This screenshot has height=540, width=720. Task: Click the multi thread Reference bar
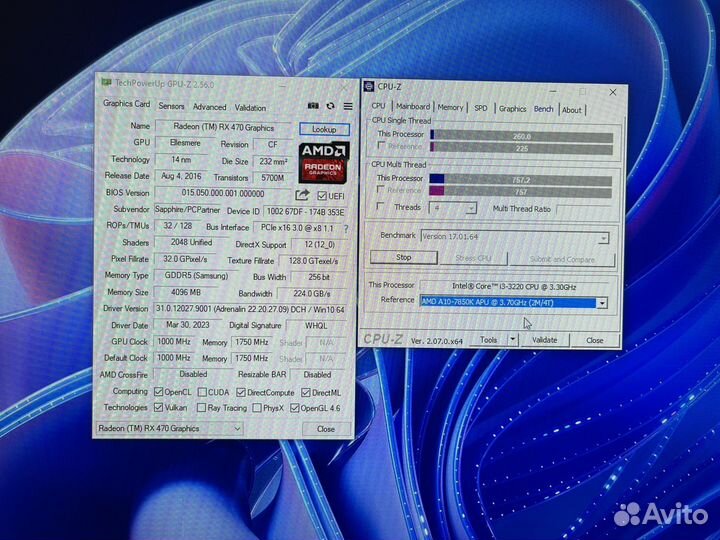tap(521, 192)
